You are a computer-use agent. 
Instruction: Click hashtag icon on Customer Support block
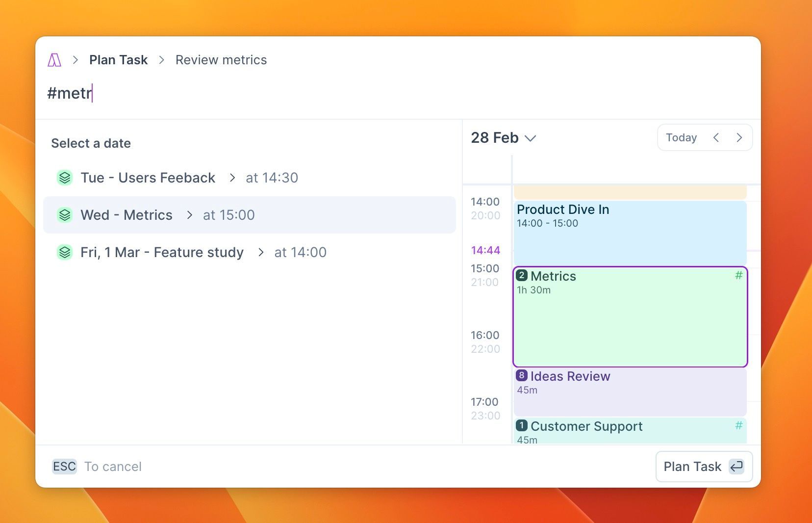[738, 425]
